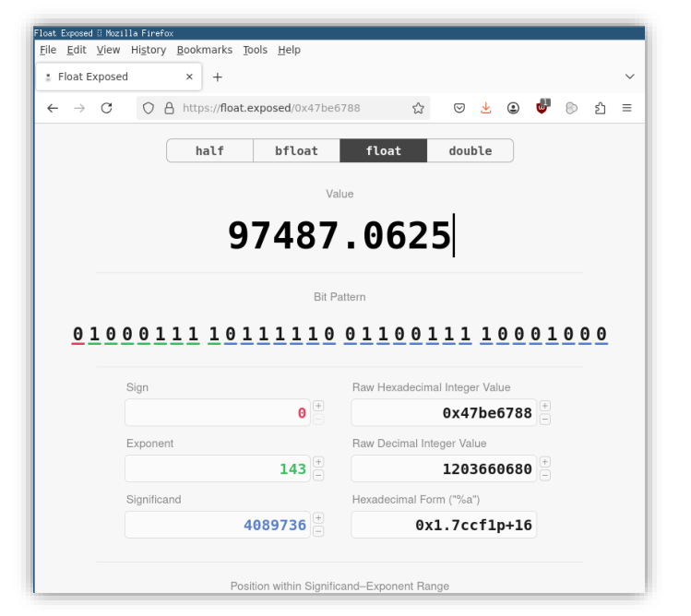Screen dimensions: 691x616
Task: Toggle the red sign bit
Action: 78,334
